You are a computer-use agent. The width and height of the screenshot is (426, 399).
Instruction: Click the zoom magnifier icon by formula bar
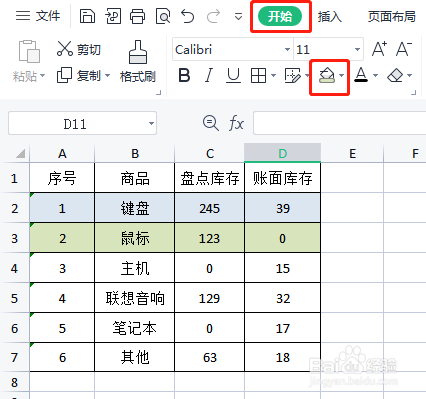(211, 123)
